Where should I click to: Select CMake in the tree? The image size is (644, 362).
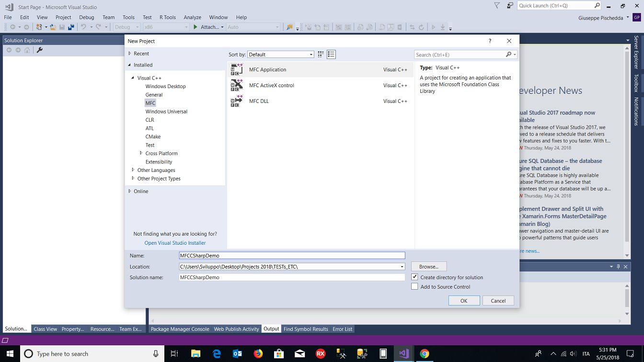coord(153,136)
